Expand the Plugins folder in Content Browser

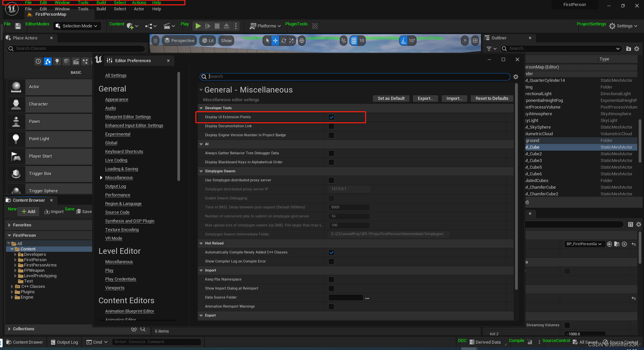[x=13, y=292]
